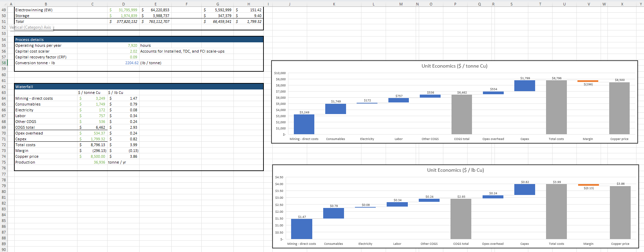Click the 7,920 hours value

pos(123,45)
